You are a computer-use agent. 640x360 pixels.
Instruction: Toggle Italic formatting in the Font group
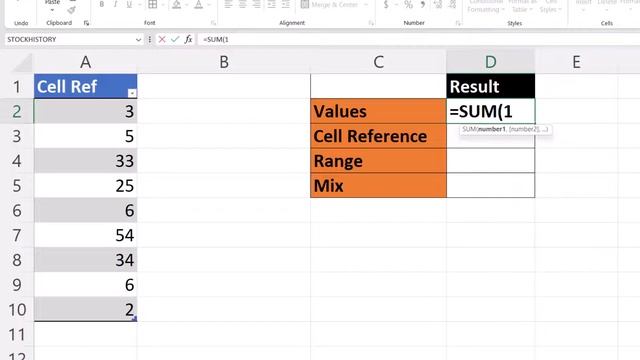(x=116, y=5)
